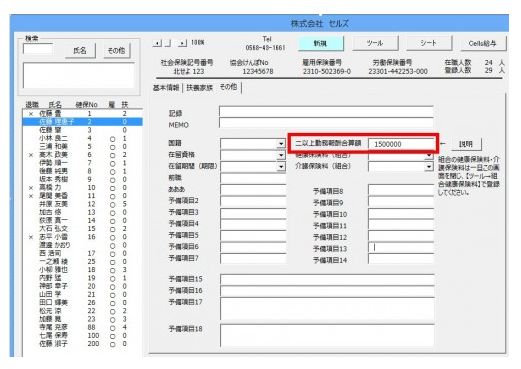Click the 予備項目14 input field
Screen dimensions: 521x369
pos(401,259)
